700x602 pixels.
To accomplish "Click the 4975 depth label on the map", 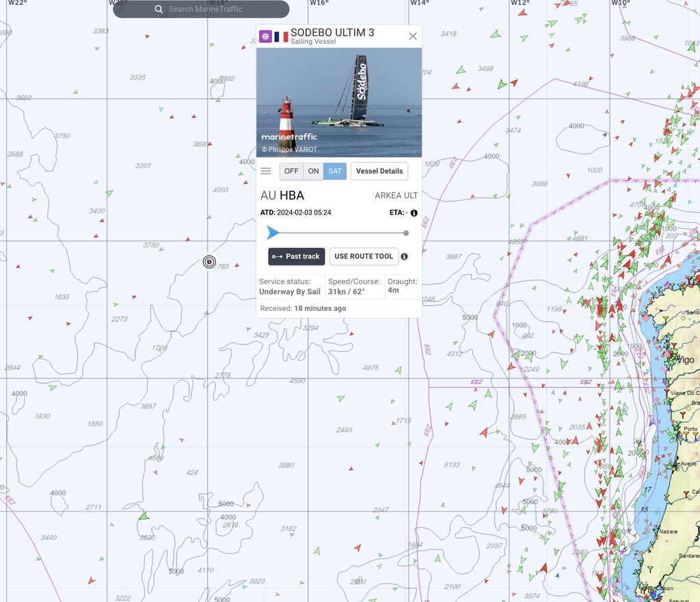I will (371, 367).
